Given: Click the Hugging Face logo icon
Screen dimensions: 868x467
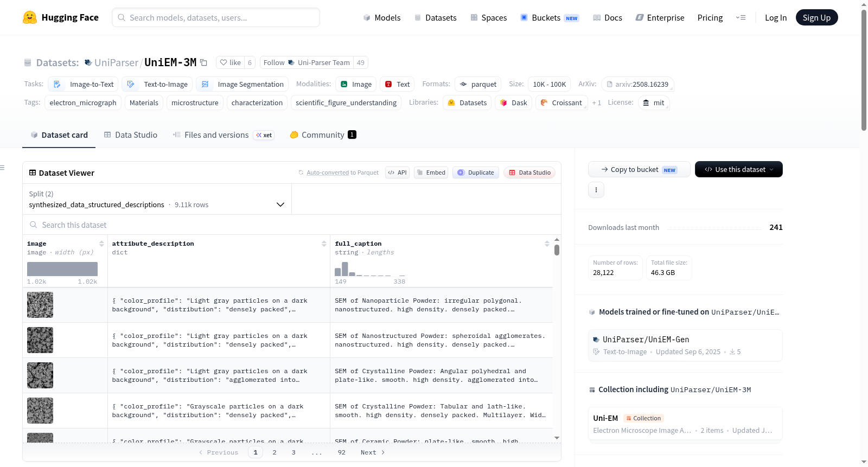Looking at the screenshot, I should (x=30, y=17).
